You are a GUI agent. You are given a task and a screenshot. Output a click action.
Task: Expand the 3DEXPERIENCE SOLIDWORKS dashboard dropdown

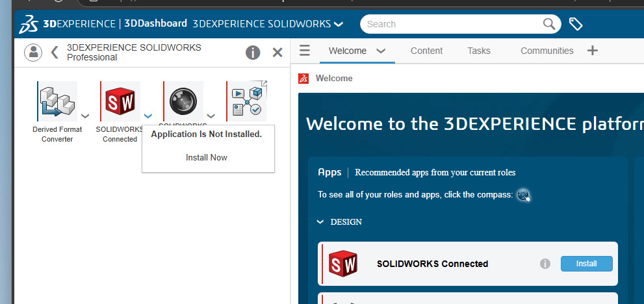pos(339,24)
